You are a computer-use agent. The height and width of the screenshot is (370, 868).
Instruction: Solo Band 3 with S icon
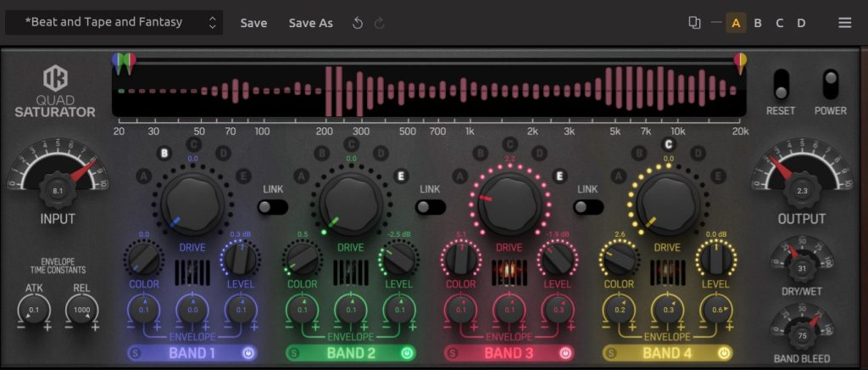pos(453,352)
